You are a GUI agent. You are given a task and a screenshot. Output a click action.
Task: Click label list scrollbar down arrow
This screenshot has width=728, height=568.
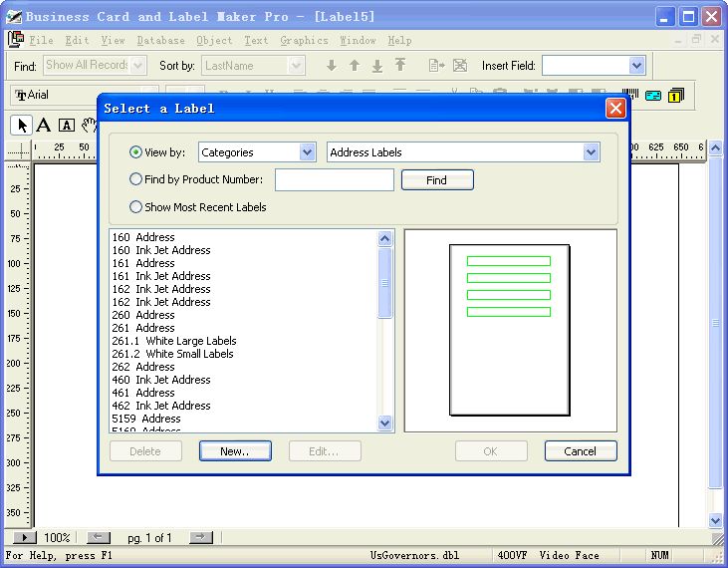(x=384, y=424)
